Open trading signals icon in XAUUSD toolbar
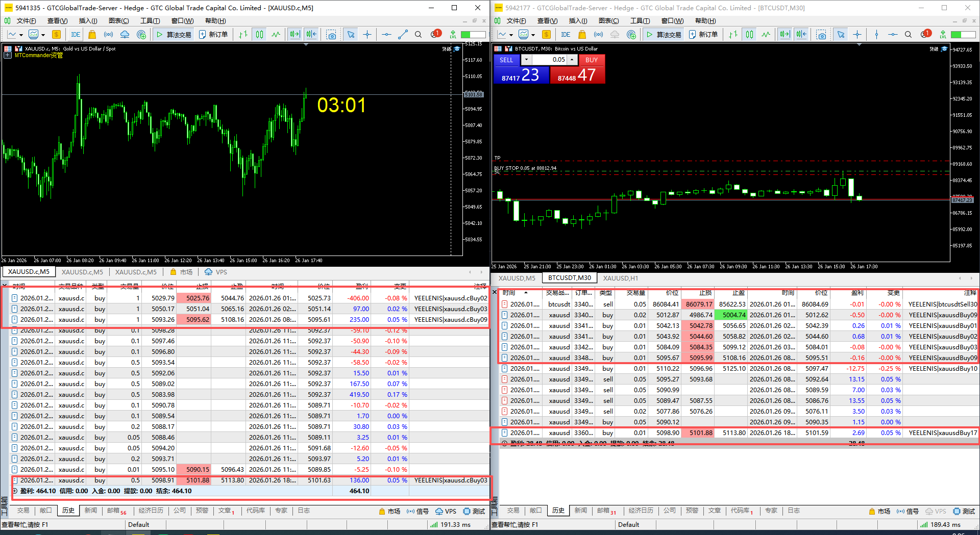Image resolution: width=980 pixels, height=535 pixels. coord(108,35)
